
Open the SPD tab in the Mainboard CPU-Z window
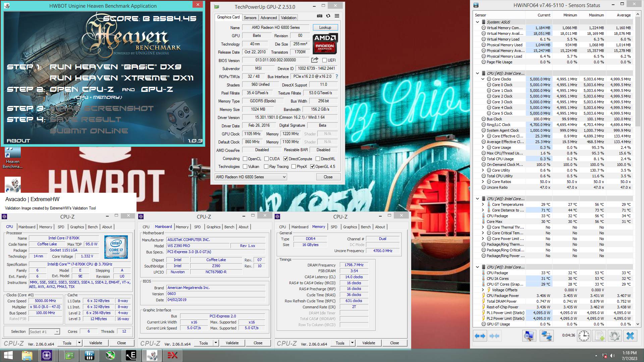[x=197, y=227]
